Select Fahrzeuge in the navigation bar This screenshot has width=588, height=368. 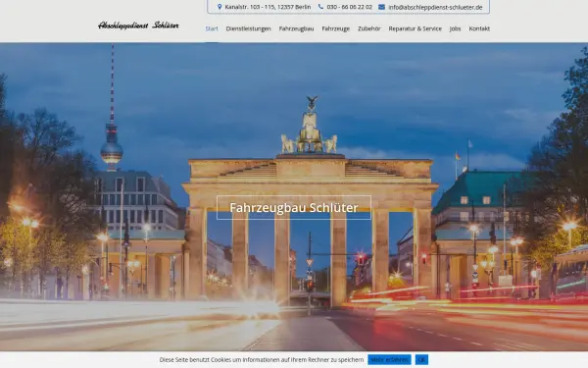tap(335, 28)
